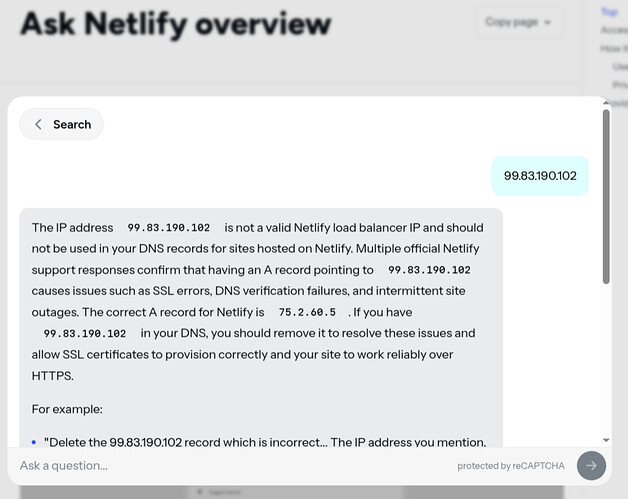Screen dimensions: 628x499
Task: Return to Search view button
Action: 62,124
